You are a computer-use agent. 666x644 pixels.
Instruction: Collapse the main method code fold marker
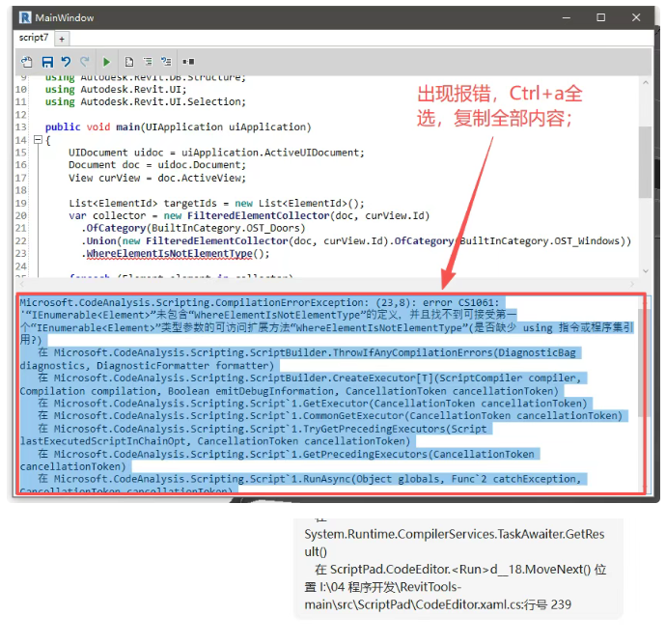click(37, 140)
